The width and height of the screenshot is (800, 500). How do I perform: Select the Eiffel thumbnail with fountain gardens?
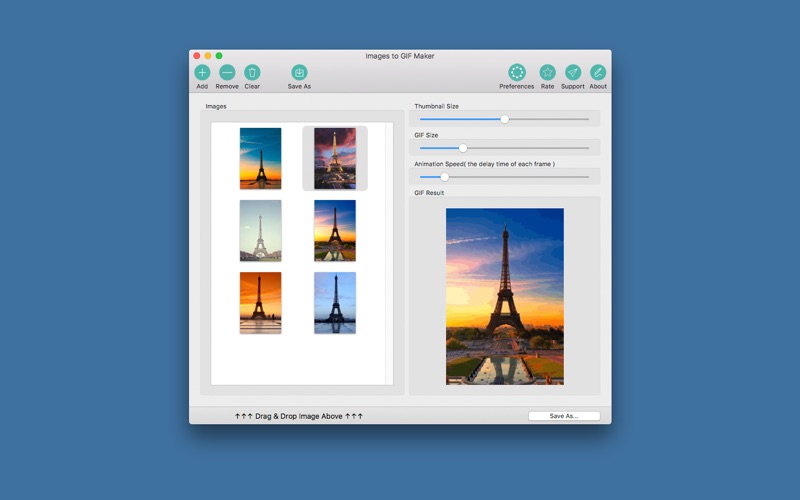click(x=335, y=231)
